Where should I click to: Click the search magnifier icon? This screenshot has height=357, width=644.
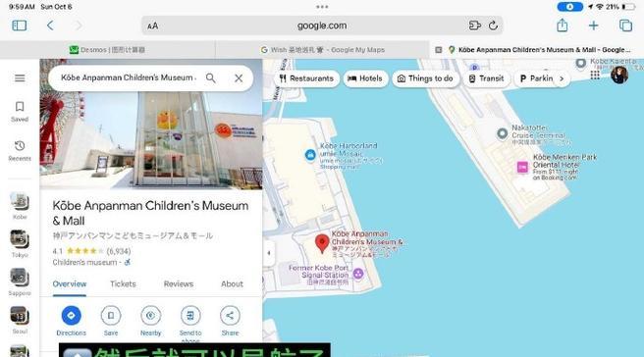click(x=211, y=77)
